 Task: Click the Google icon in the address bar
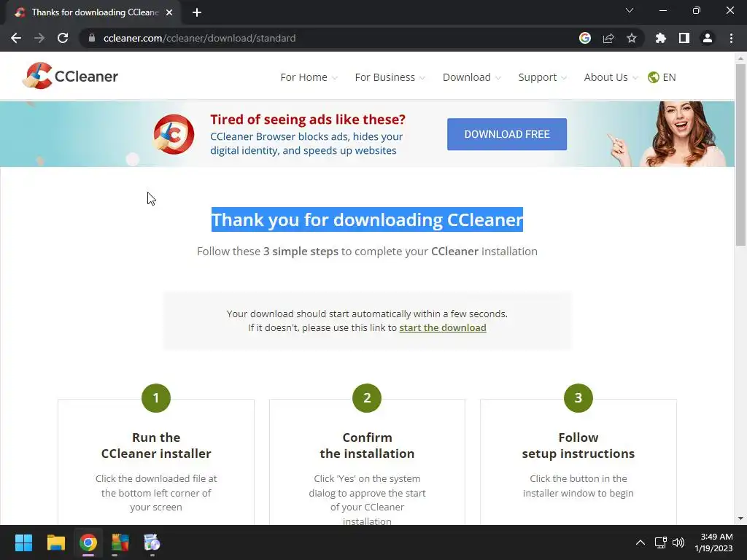coord(585,38)
